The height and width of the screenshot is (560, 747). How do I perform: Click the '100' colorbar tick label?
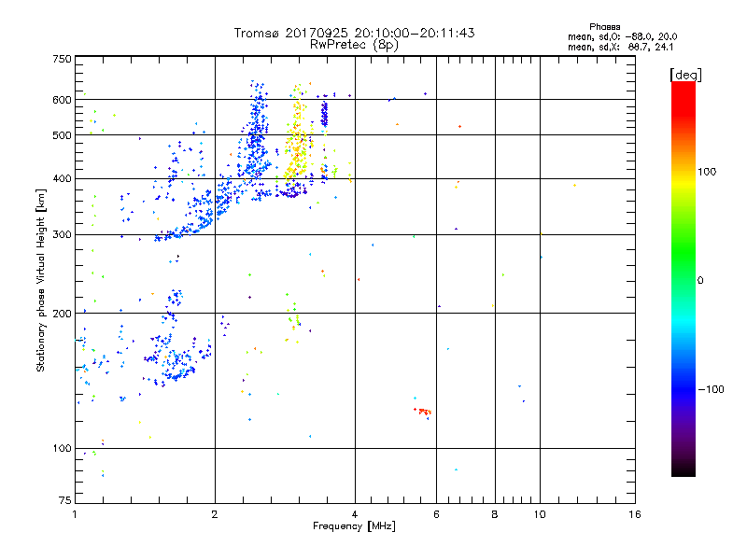click(707, 172)
